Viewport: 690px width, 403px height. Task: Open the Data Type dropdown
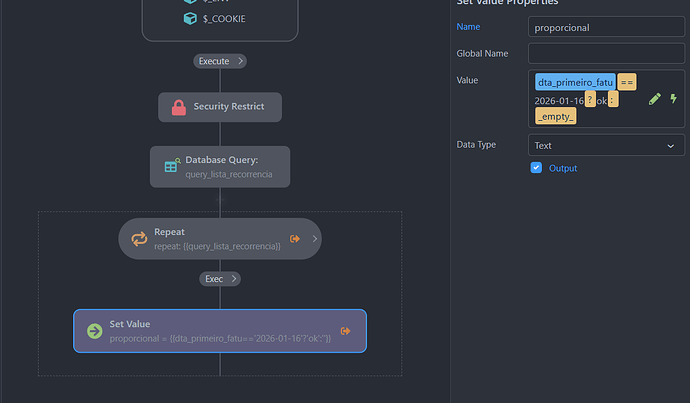pos(606,145)
